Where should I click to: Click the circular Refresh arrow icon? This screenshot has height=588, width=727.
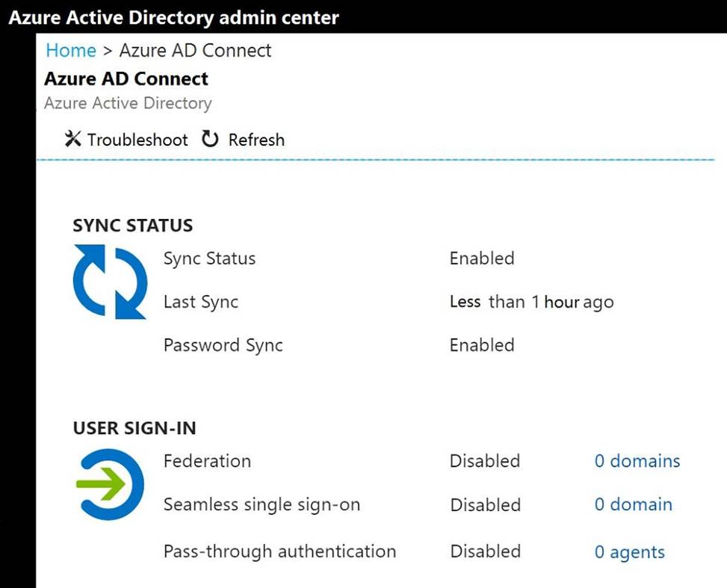coord(210,139)
